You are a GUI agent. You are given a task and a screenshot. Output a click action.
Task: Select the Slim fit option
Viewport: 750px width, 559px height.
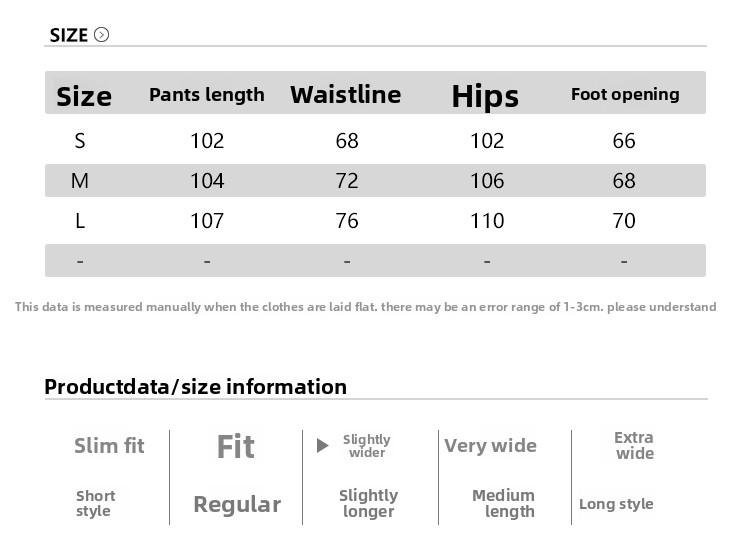point(109,446)
